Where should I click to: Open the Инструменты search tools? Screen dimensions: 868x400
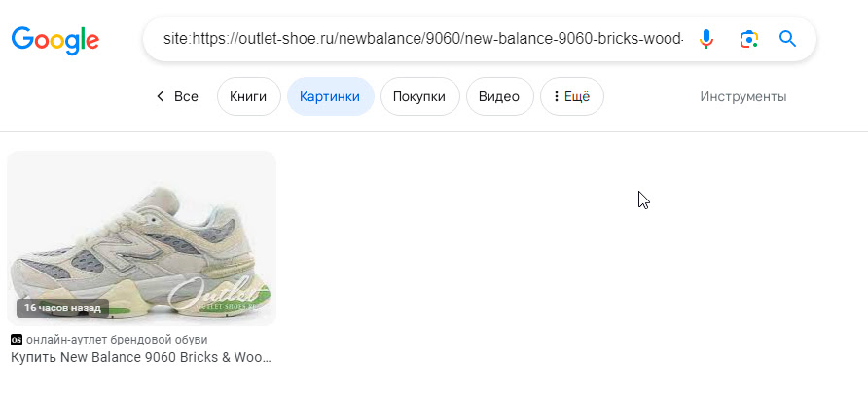(742, 97)
